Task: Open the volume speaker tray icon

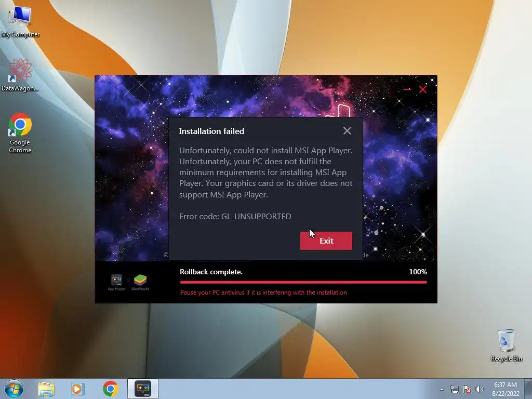Action: [x=480, y=389]
